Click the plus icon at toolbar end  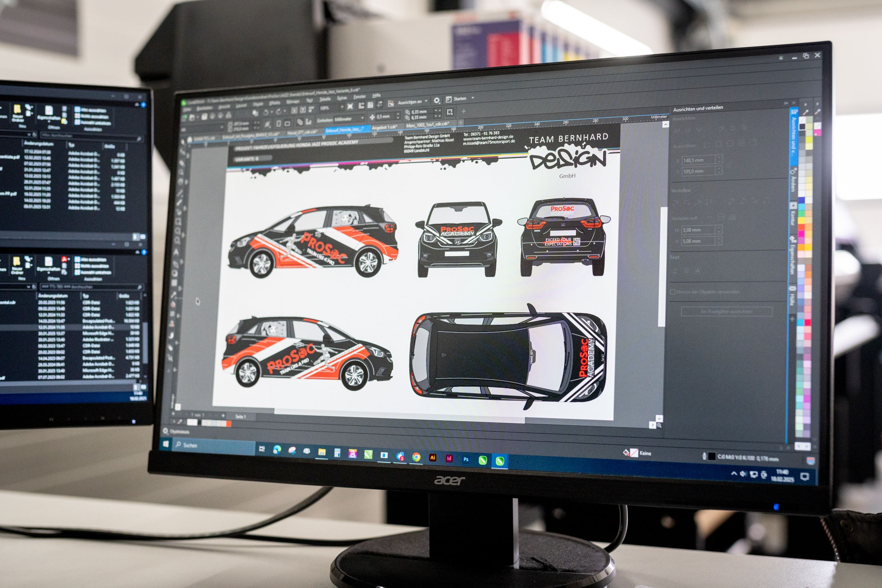point(463,111)
